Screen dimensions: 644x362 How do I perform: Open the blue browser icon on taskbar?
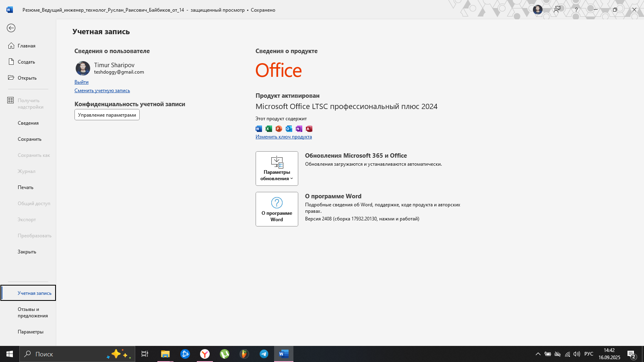point(185,354)
